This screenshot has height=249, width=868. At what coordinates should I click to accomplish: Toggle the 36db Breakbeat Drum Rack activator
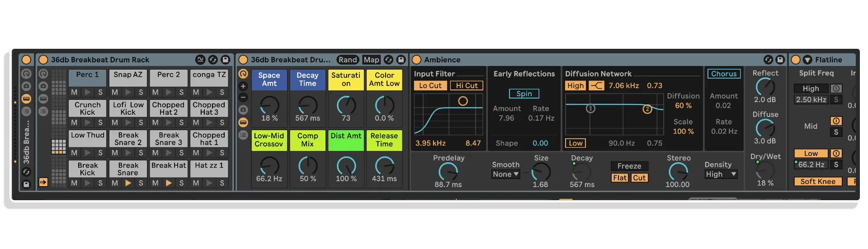(43, 60)
